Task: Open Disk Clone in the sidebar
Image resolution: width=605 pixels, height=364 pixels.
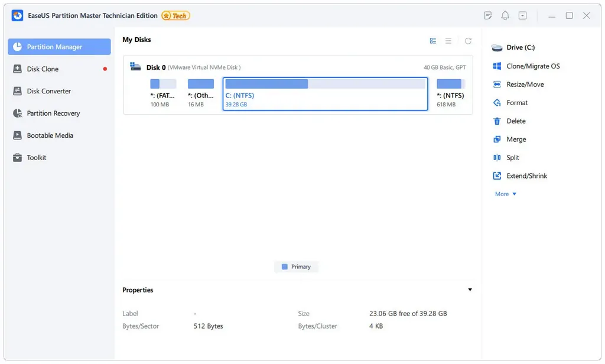Action: click(59, 69)
